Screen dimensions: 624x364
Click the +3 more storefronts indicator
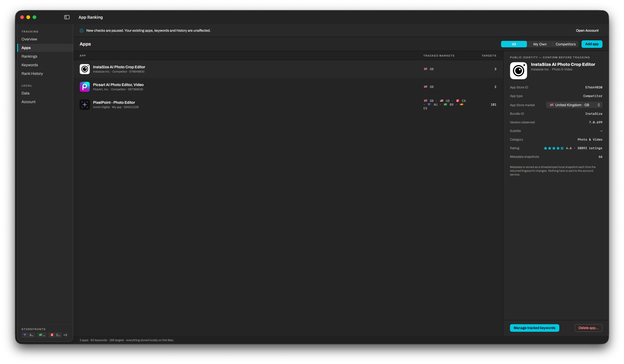(x=65, y=335)
